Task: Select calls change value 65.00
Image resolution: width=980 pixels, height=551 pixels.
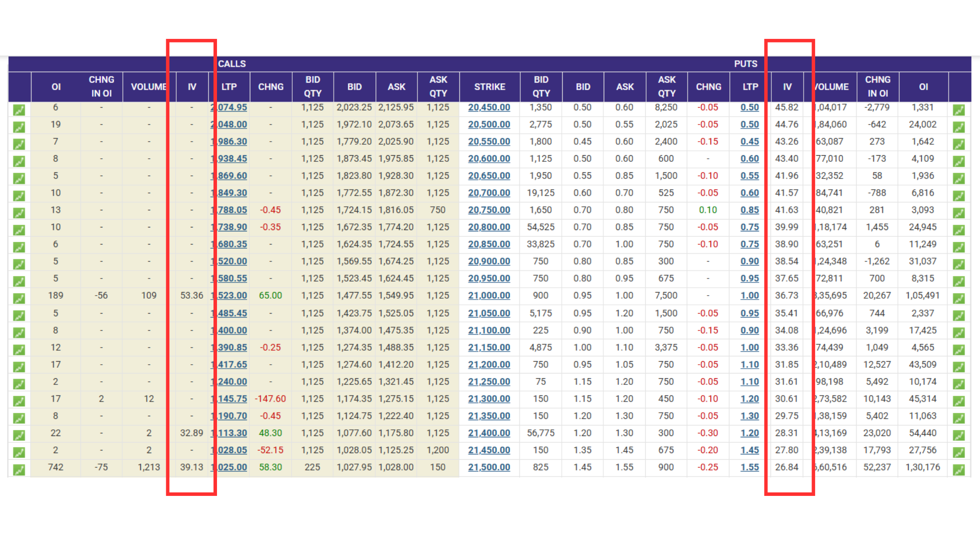Action: tap(270, 296)
